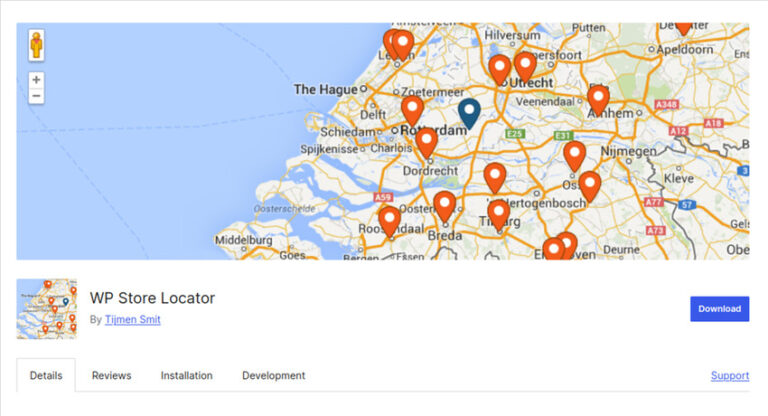Click the Veenendaal label on map
The height and width of the screenshot is (416, 768).
coord(545,101)
